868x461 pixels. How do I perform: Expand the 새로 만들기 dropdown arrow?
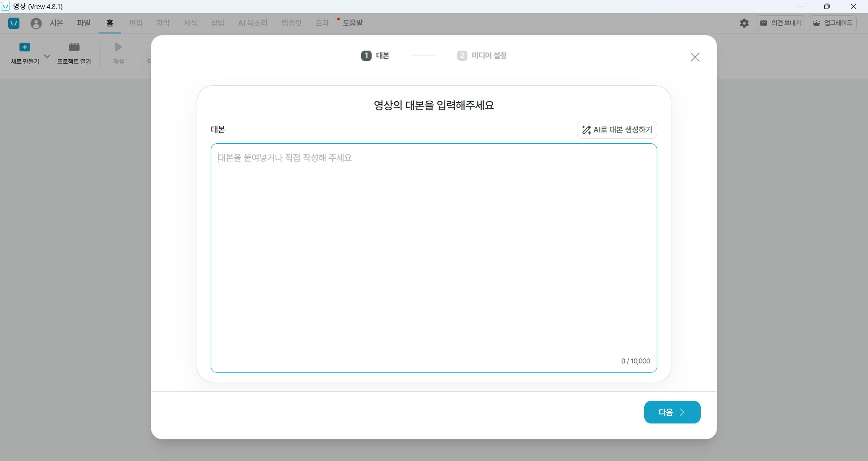pyautogui.click(x=47, y=56)
